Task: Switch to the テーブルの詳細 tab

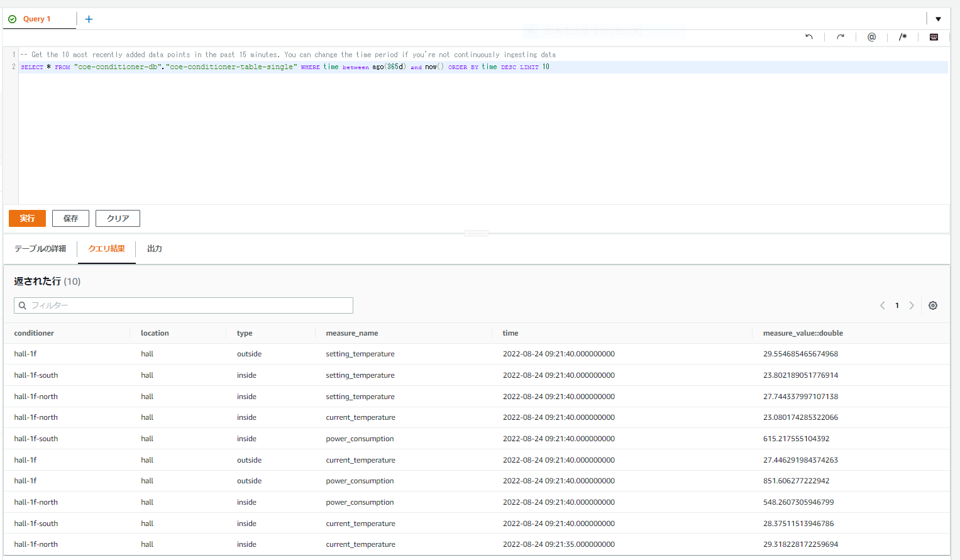Action: tap(40, 249)
